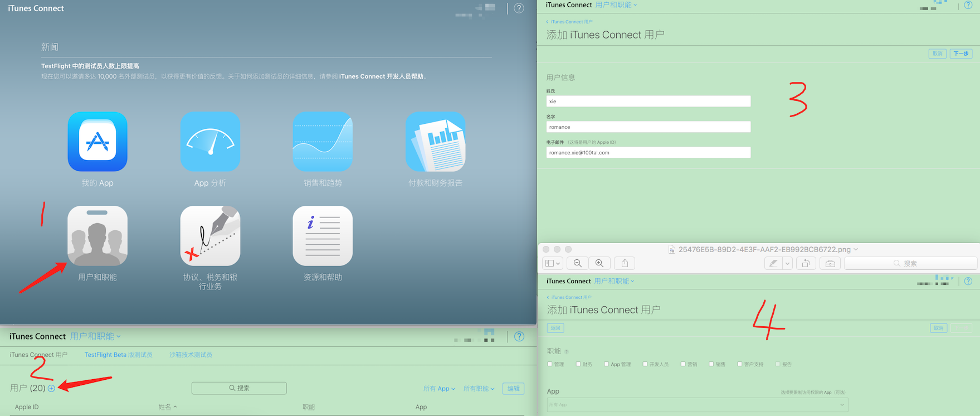Screen dimensions: 980x416
Task: Open the iTunes Connect 开发人员帮助 link
Action: (381, 76)
